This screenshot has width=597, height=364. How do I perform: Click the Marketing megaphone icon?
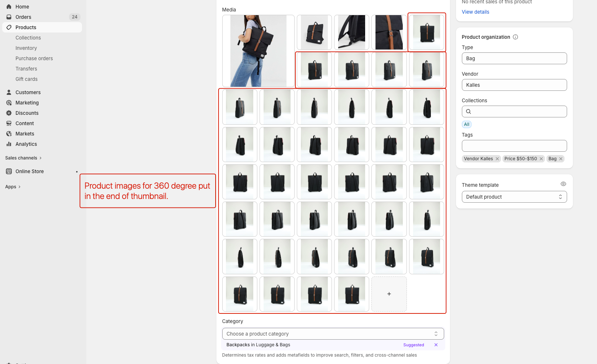[x=9, y=103]
